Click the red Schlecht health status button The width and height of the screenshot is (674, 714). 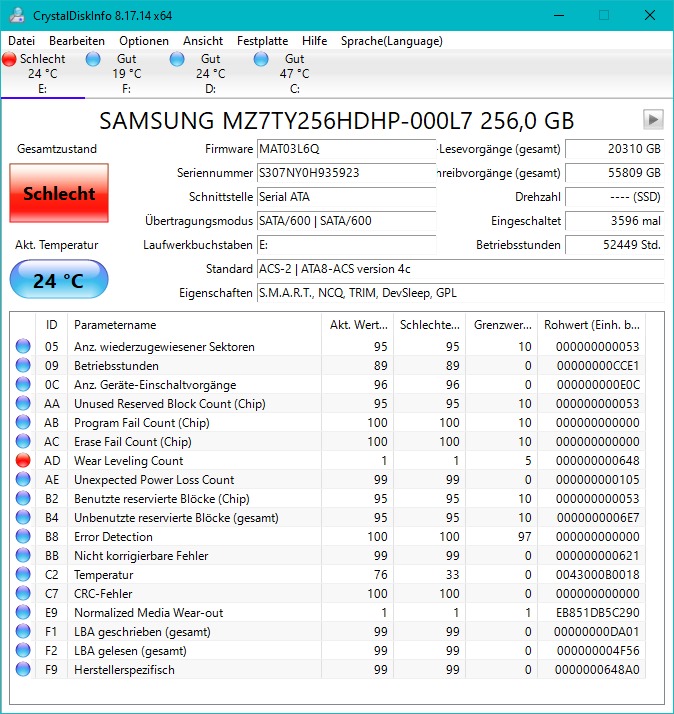pyautogui.click(x=59, y=193)
